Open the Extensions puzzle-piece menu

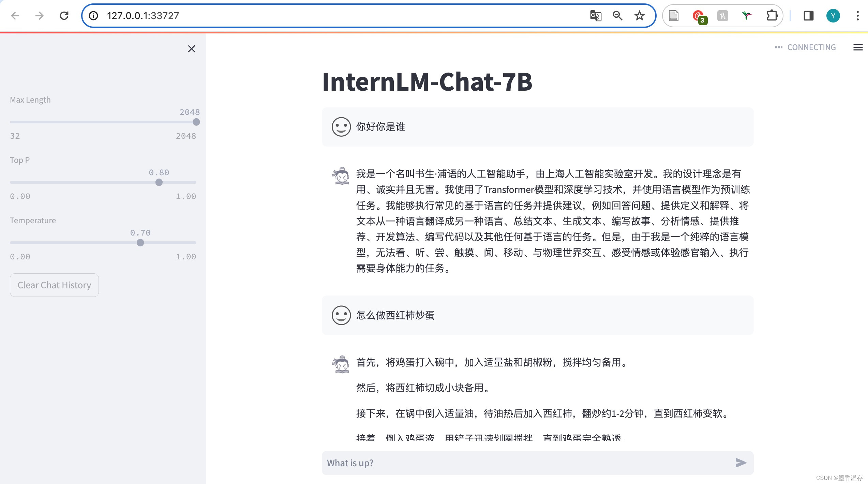772,16
